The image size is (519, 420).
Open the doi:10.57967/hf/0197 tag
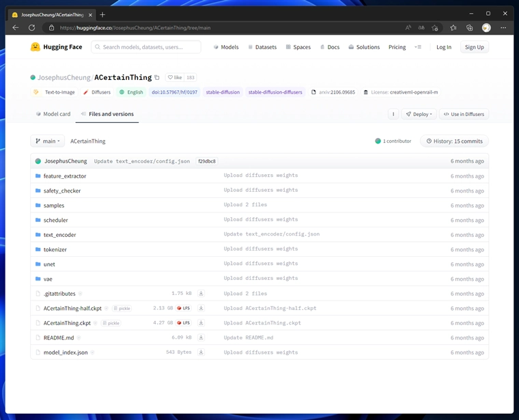(x=174, y=92)
